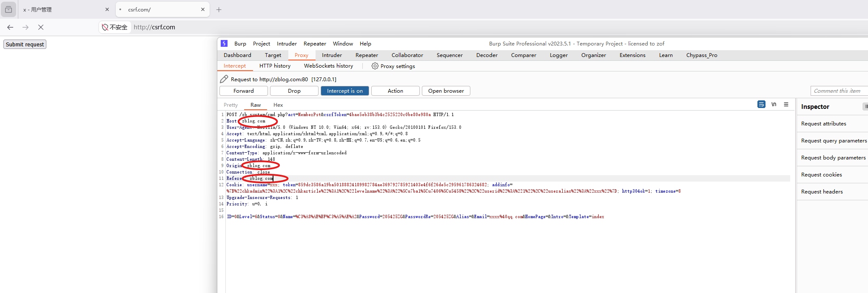Expand Request cookies in Inspector
868x293 pixels.
click(x=832, y=175)
